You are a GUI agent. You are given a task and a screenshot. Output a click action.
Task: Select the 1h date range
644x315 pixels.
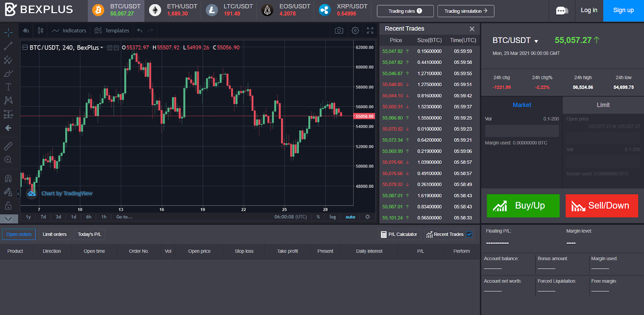pos(104,217)
